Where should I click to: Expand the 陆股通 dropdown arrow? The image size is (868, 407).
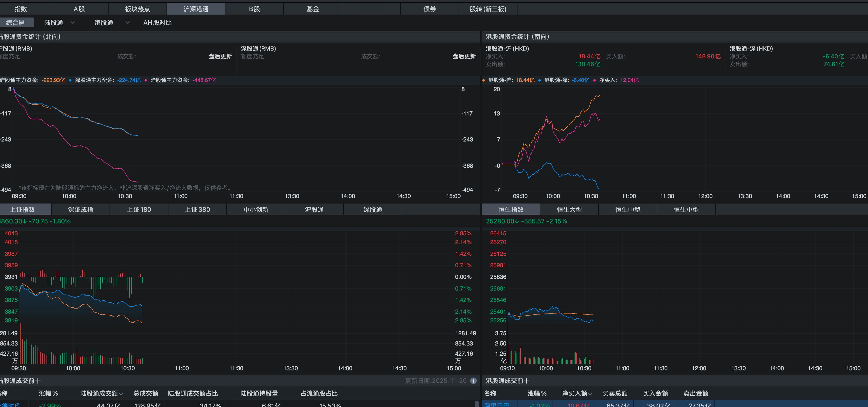73,23
